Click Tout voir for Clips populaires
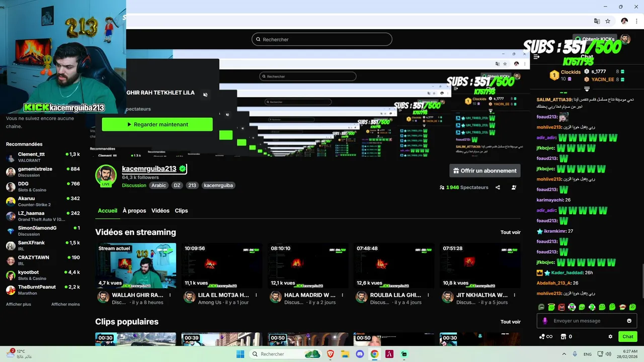 [x=510, y=322]
